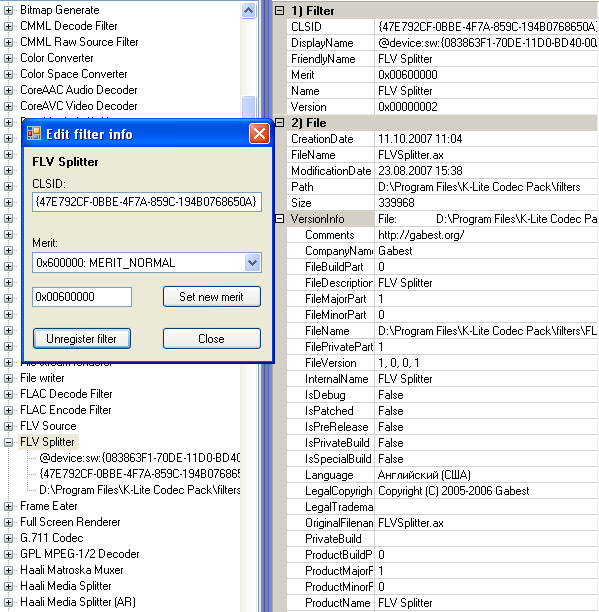
Task: Select the D:\Program Files path child entry
Action: 140,490
